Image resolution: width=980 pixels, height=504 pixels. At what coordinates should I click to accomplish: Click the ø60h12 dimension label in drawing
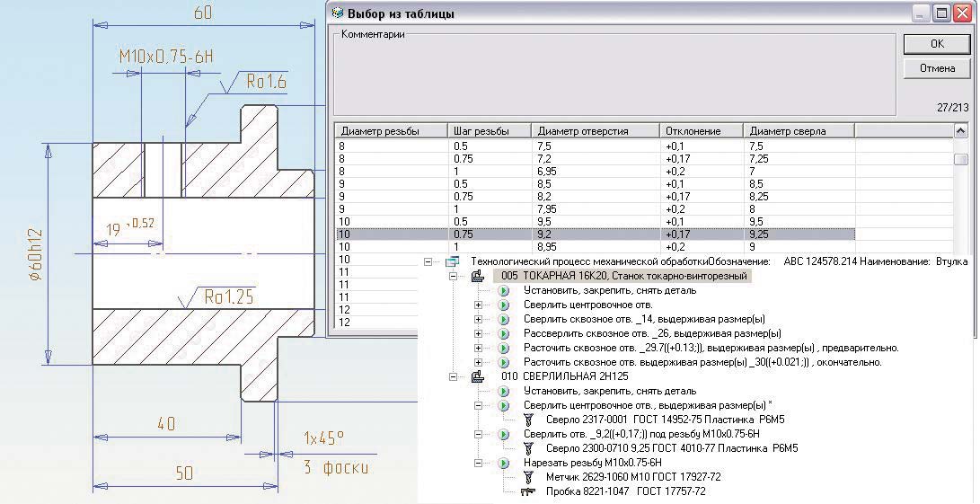(x=35, y=254)
